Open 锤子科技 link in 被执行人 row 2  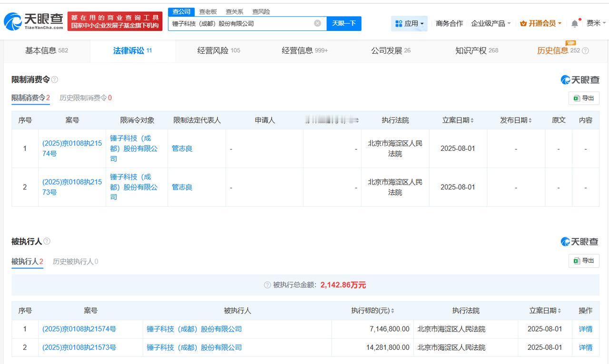[x=194, y=347]
